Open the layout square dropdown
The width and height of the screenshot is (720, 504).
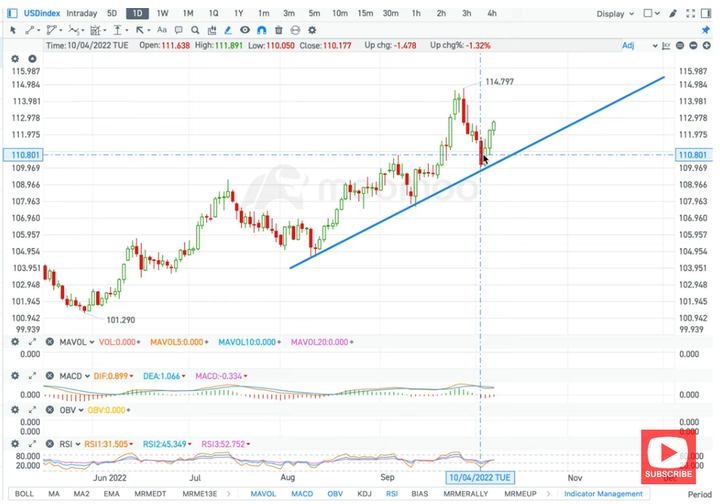(652, 13)
